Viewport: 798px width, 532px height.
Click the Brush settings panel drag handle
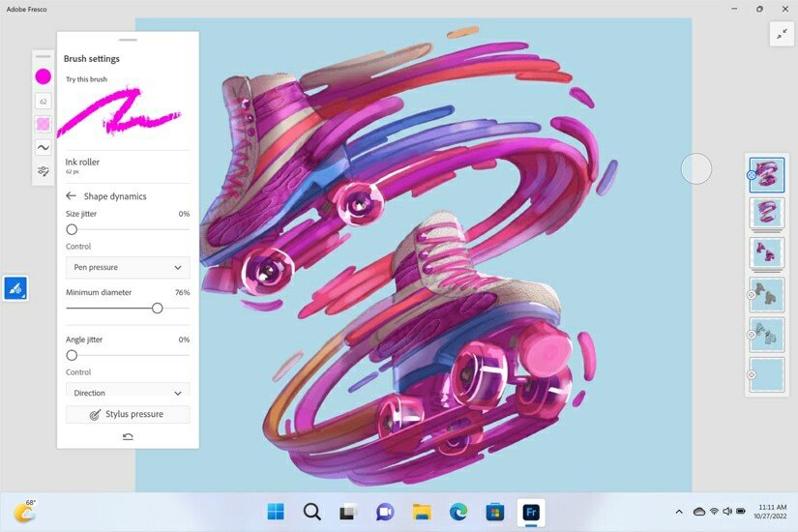pos(128,40)
